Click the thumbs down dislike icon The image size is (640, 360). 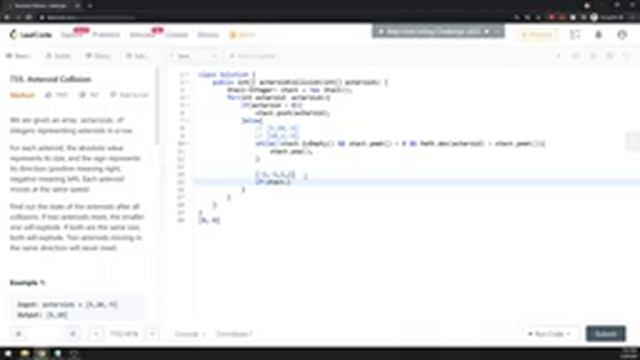pos(82,95)
